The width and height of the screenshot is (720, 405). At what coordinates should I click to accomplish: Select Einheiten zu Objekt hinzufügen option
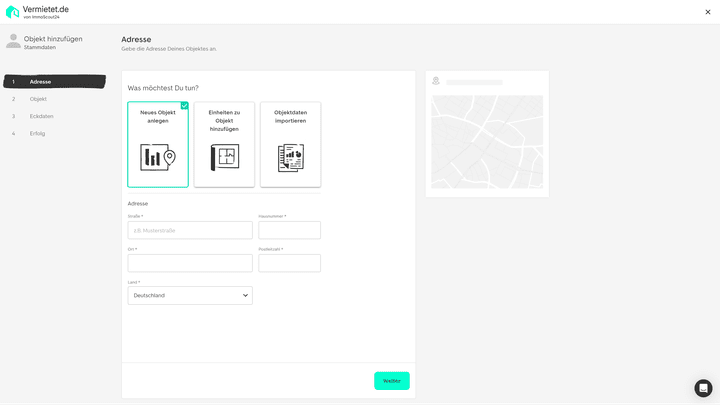[x=224, y=144]
